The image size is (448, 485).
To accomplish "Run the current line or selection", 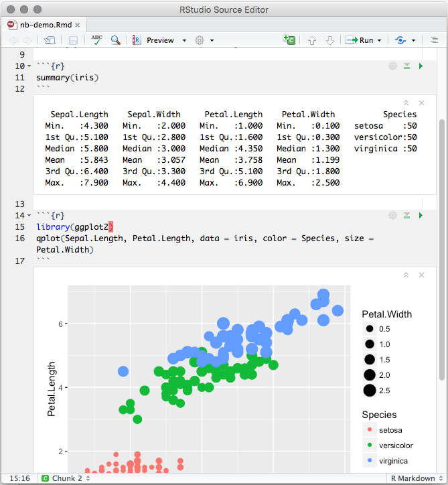I will click(x=359, y=40).
